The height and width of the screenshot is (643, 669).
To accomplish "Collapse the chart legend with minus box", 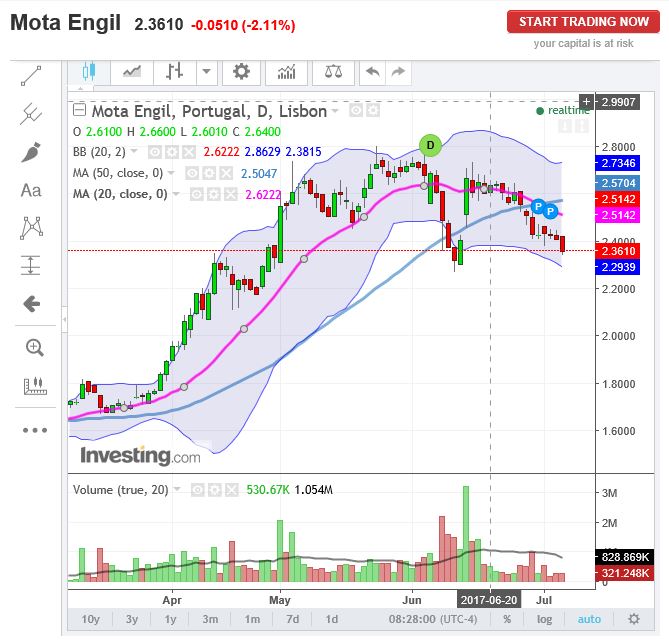I will click(x=79, y=110).
